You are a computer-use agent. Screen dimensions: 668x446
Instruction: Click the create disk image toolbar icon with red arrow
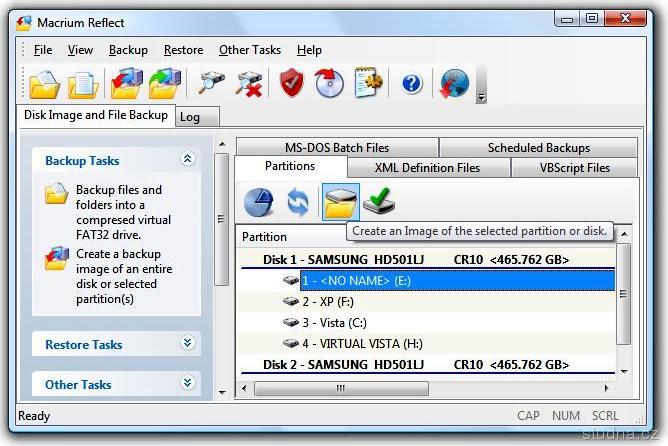(x=127, y=83)
